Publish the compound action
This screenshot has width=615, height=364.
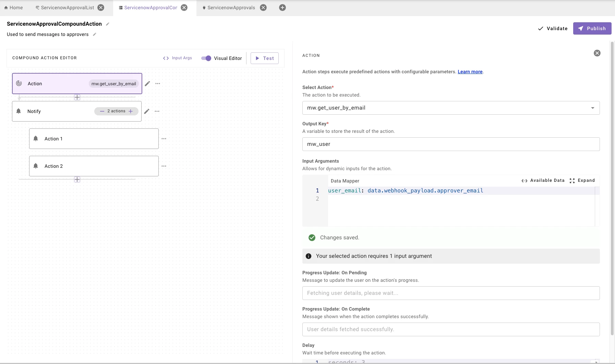point(592,28)
